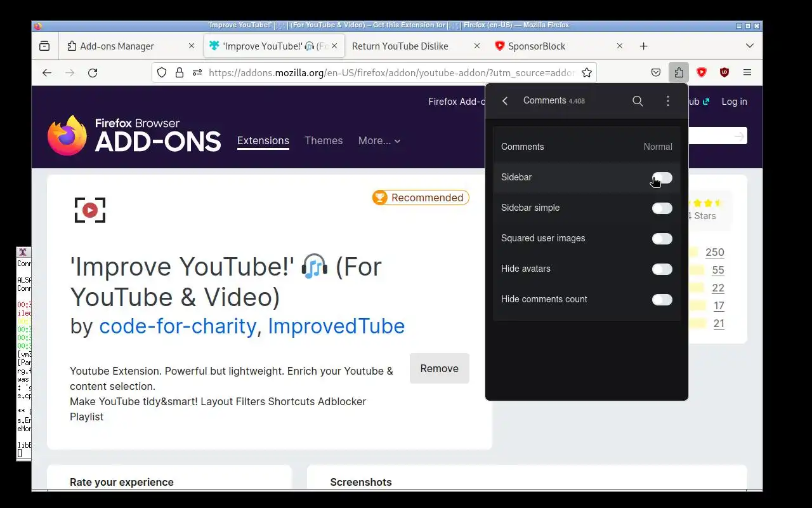Click the browser Back arrow
812x508 pixels.
pyautogui.click(x=47, y=72)
